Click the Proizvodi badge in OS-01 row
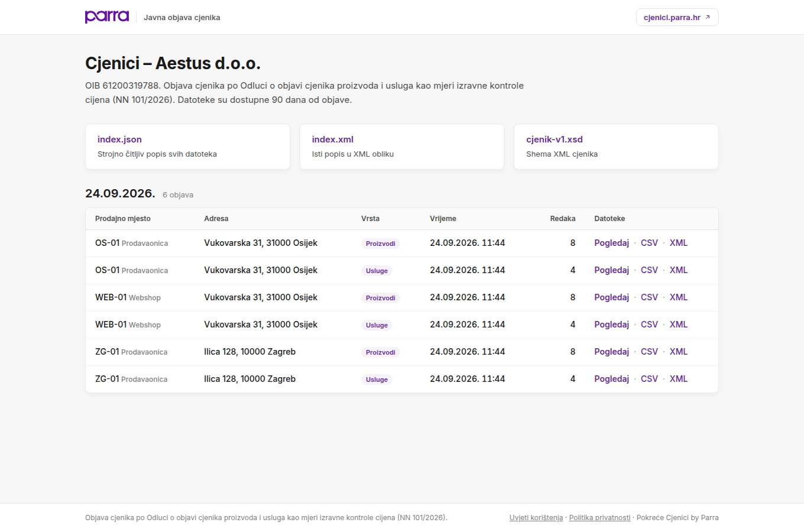 (381, 244)
